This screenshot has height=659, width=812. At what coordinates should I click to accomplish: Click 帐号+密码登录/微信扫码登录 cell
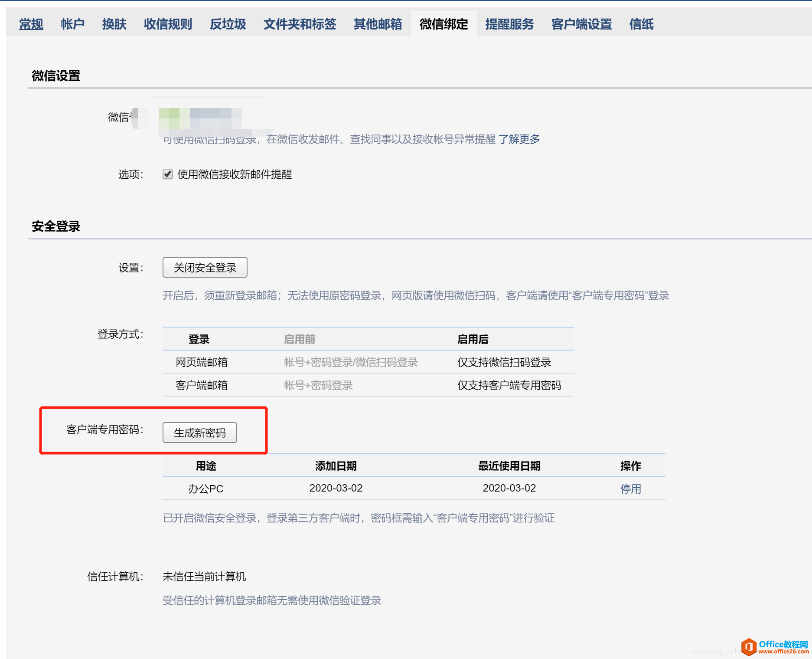351,362
